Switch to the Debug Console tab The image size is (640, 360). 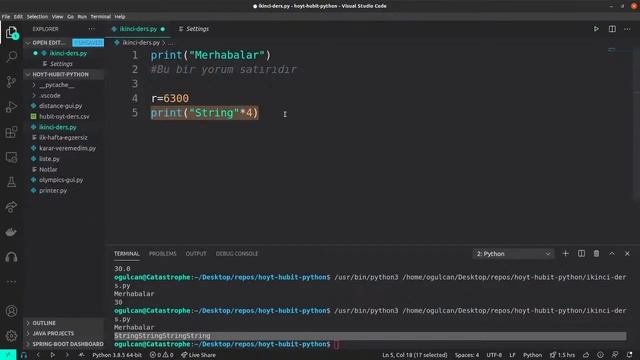237,253
